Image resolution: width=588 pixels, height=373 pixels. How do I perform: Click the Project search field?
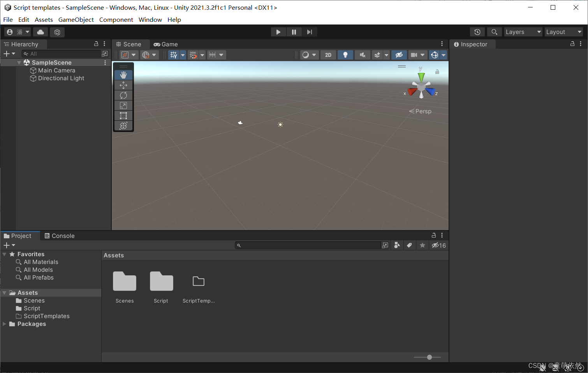[x=308, y=245]
